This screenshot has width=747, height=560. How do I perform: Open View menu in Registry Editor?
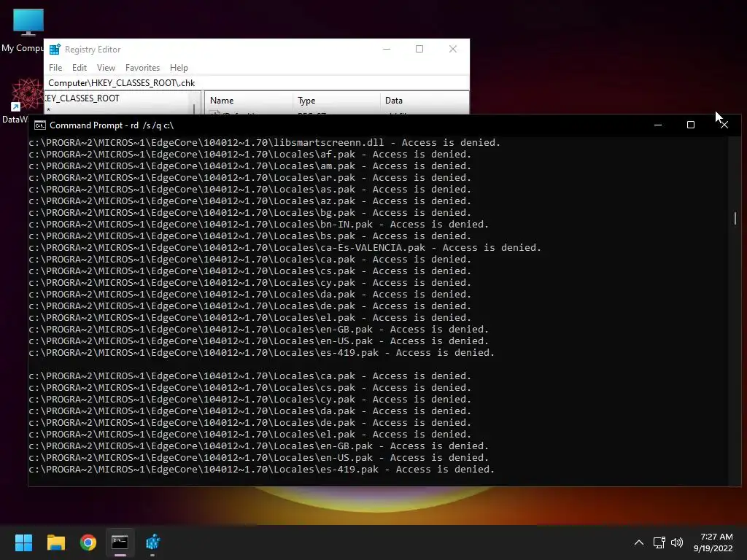tap(106, 68)
